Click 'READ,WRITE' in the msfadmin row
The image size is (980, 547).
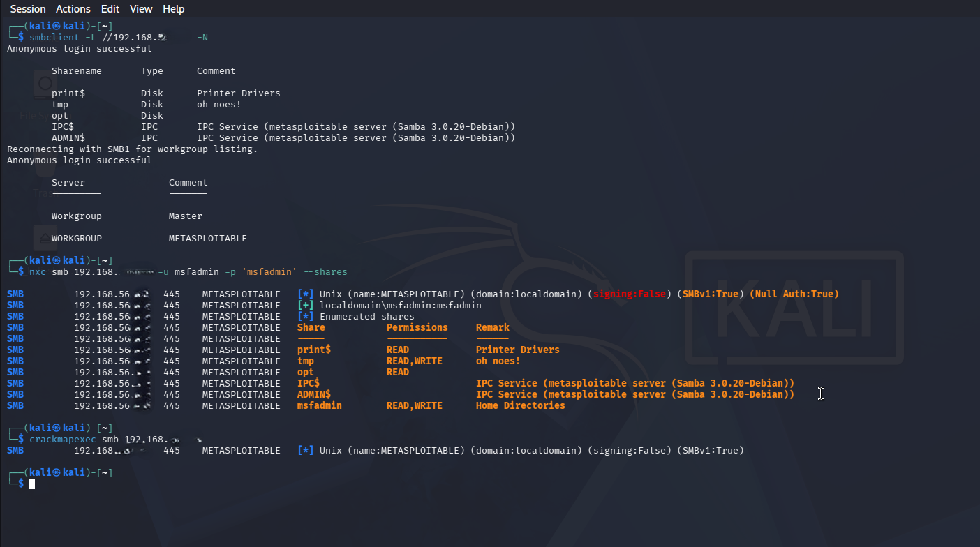(x=415, y=406)
